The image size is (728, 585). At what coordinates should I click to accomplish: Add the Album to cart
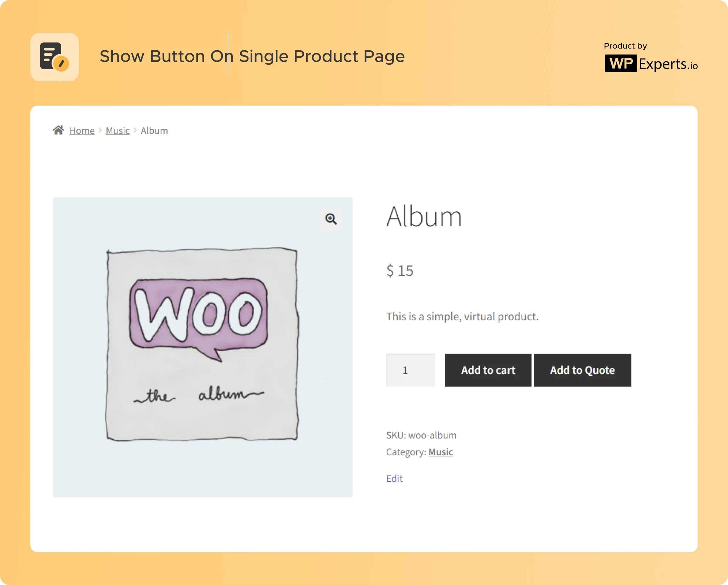488,370
